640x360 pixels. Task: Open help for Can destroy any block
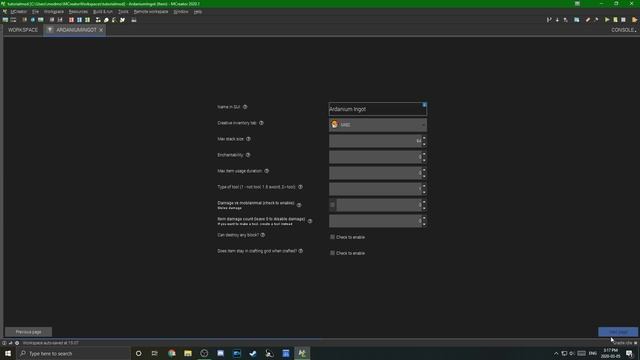click(x=263, y=235)
